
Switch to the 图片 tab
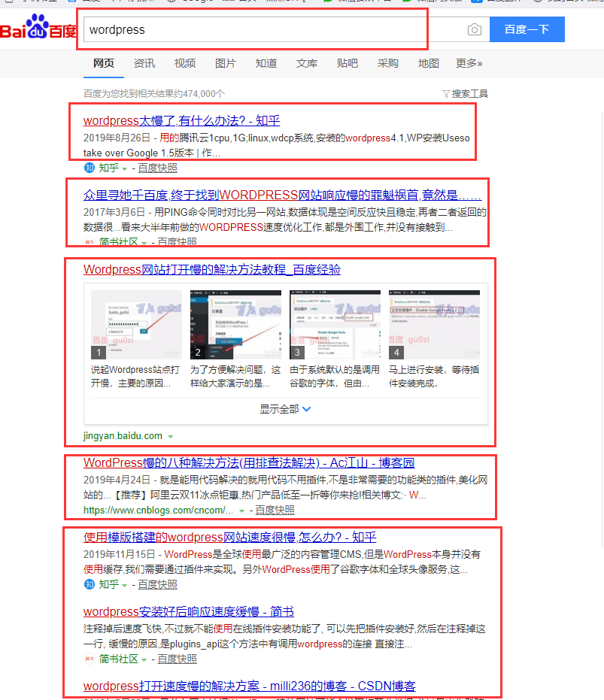click(226, 63)
